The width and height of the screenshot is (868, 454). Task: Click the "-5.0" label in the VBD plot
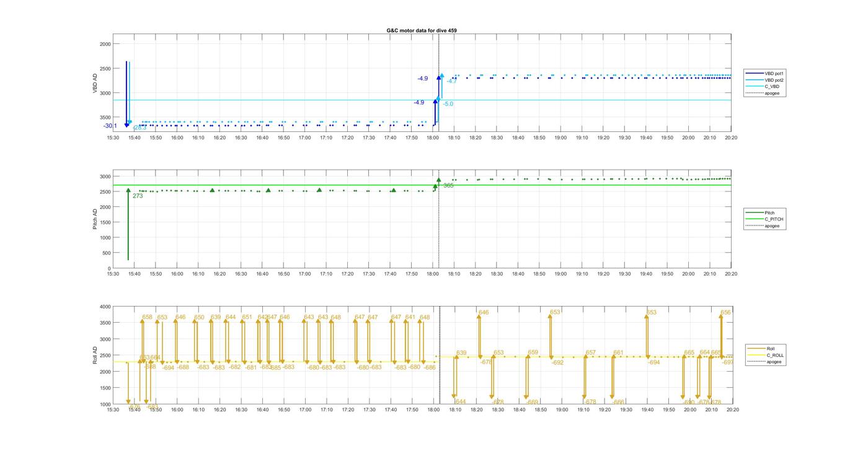coord(447,104)
